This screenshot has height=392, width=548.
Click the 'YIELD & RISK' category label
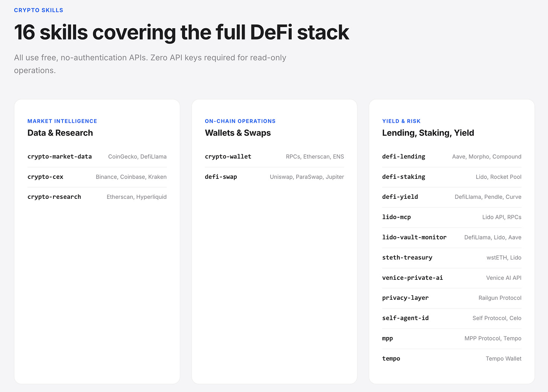click(401, 121)
